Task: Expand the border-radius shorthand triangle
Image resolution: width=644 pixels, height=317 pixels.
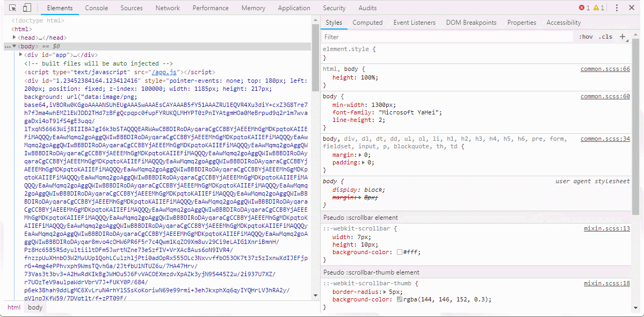Action: click(385, 292)
